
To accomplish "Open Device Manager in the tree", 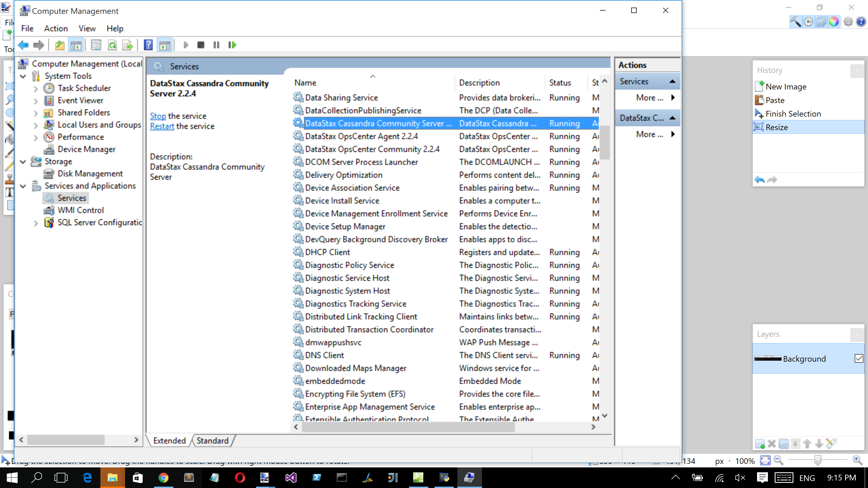I will coord(86,149).
